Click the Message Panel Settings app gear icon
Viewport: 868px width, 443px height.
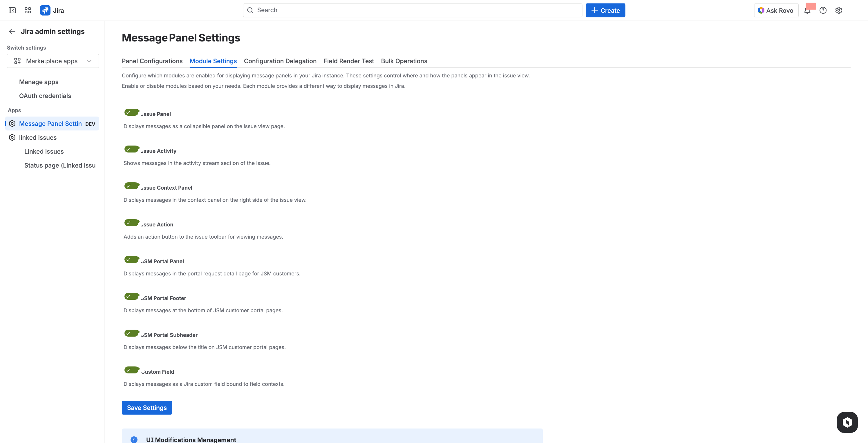tap(12, 124)
